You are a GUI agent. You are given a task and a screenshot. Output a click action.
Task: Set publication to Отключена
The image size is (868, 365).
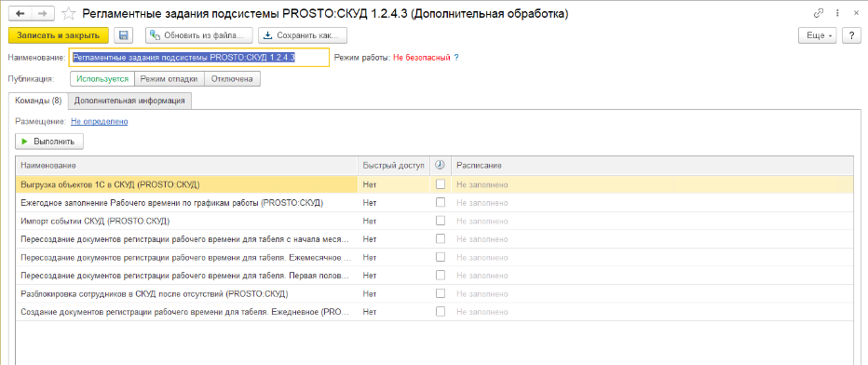point(233,79)
